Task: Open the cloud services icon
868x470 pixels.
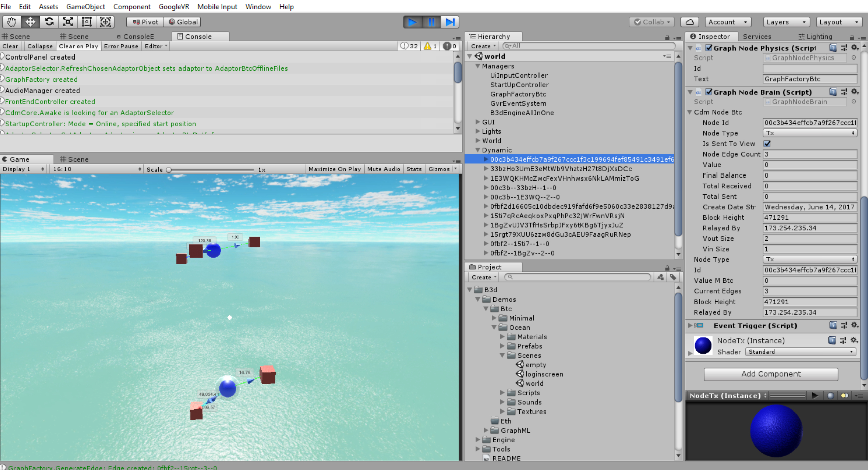Action: pos(689,22)
